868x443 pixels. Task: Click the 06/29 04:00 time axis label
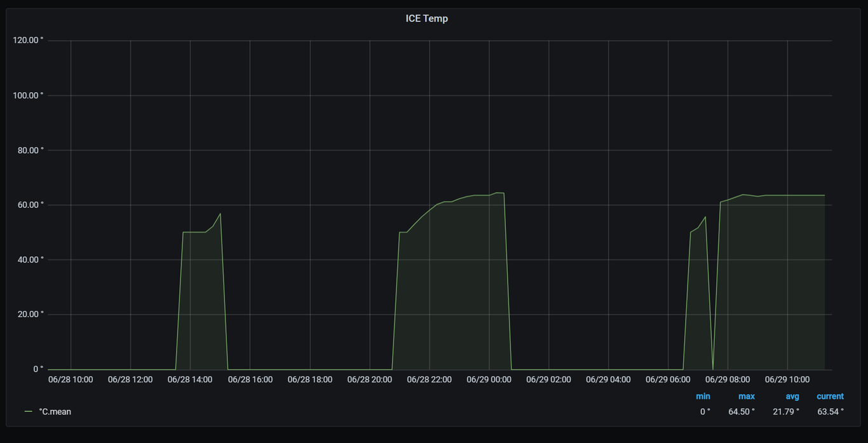608,379
